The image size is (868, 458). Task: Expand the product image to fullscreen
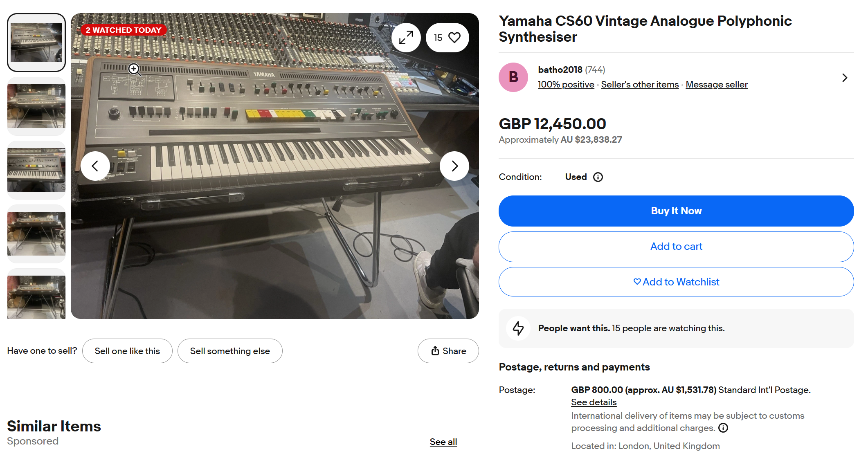pyautogui.click(x=406, y=38)
